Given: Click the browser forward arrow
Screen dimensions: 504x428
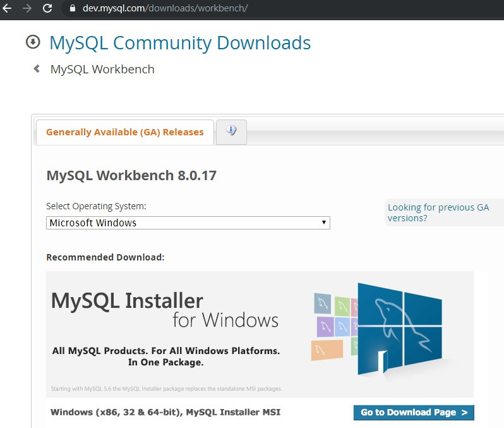Looking at the screenshot, I should tap(27, 8).
